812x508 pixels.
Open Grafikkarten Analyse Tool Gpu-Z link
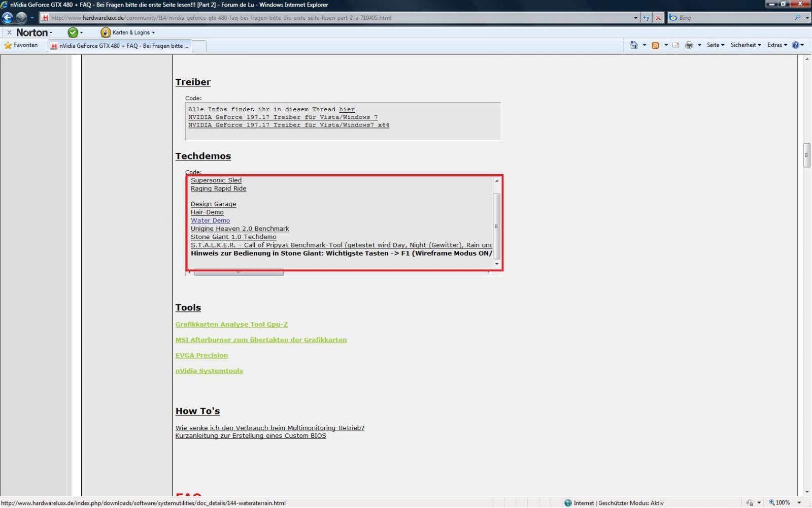[231, 324]
